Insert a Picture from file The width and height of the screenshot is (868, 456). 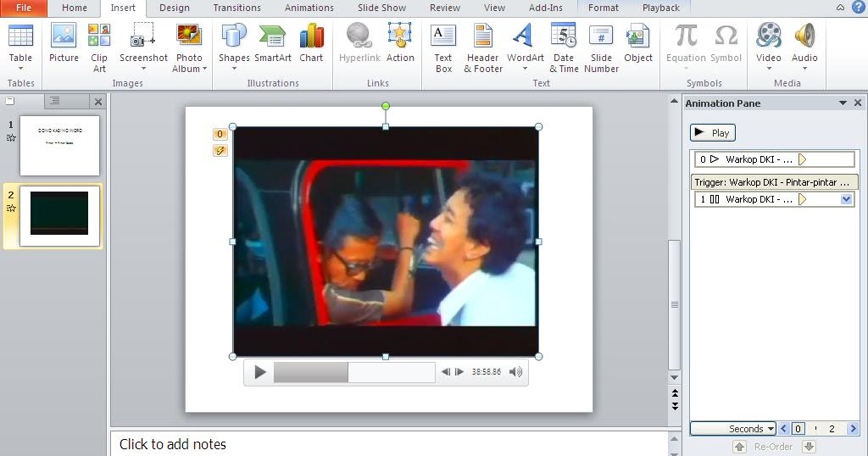[64, 43]
